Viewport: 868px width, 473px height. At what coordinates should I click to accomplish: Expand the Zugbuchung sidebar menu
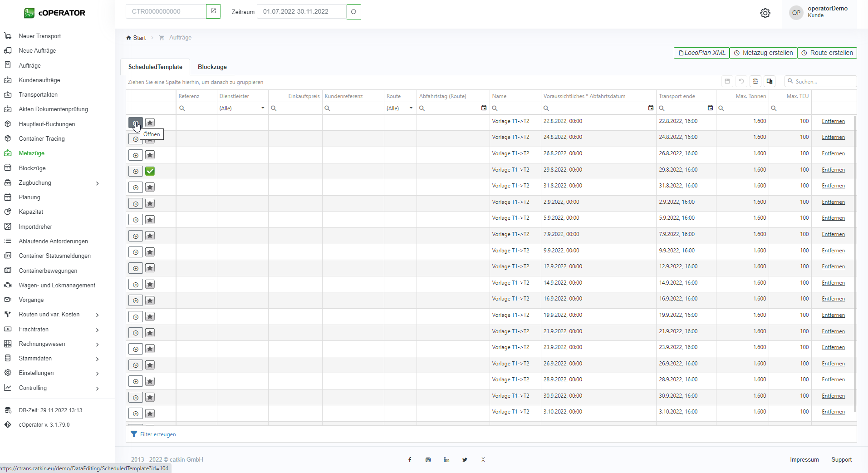[97, 183]
